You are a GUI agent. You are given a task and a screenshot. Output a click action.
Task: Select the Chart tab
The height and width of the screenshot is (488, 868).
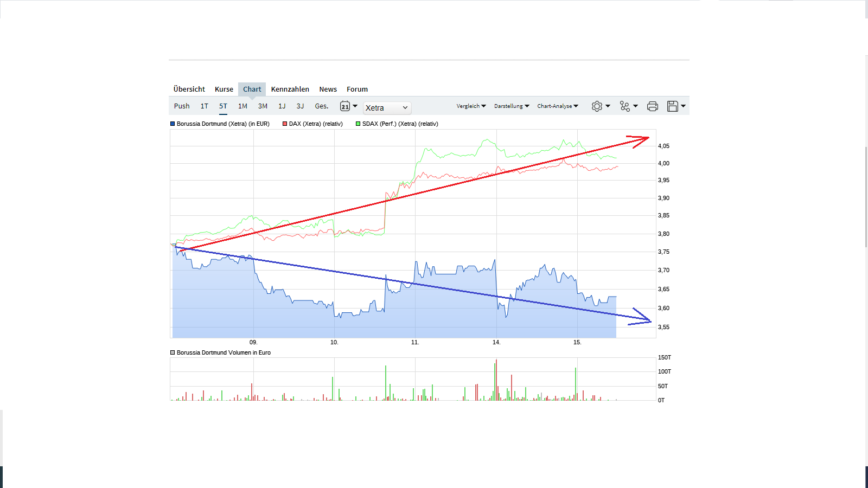(252, 89)
